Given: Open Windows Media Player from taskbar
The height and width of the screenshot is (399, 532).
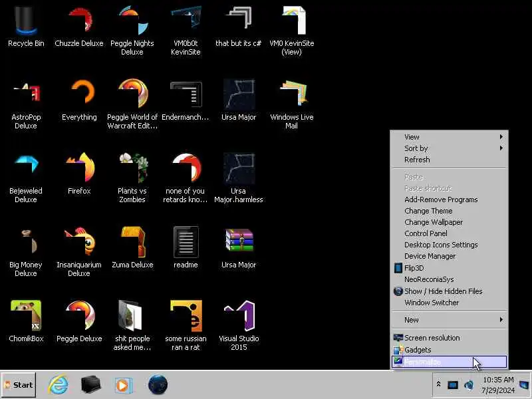Looking at the screenshot, I should click(x=123, y=386).
